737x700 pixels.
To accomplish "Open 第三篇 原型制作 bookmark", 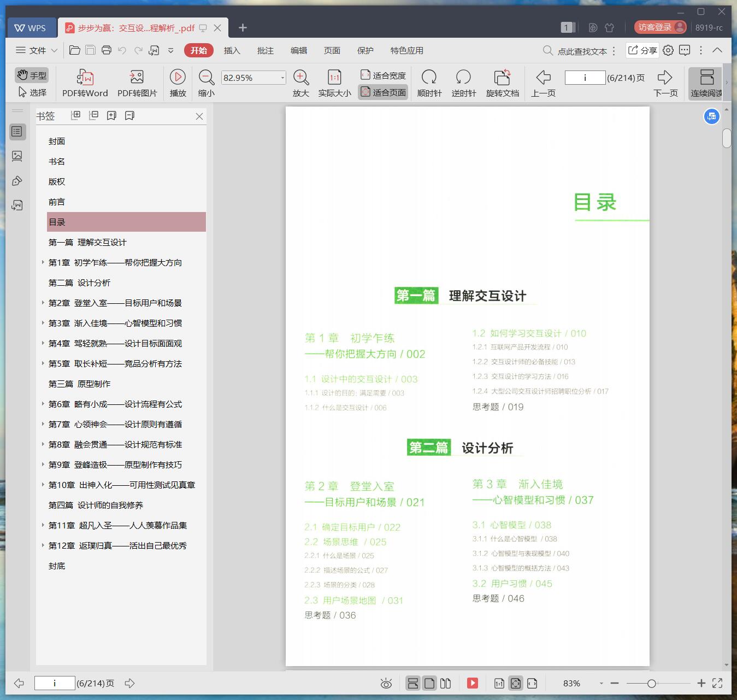I will click(79, 384).
